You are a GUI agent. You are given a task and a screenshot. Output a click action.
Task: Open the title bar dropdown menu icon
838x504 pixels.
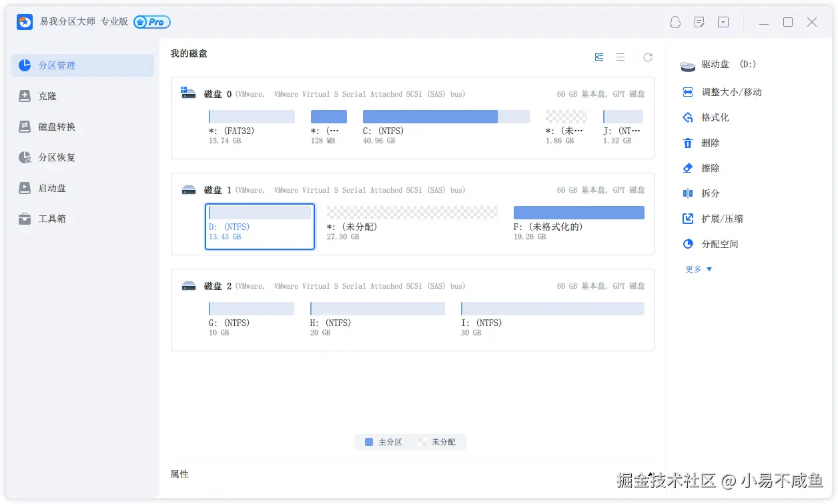tap(723, 22)
